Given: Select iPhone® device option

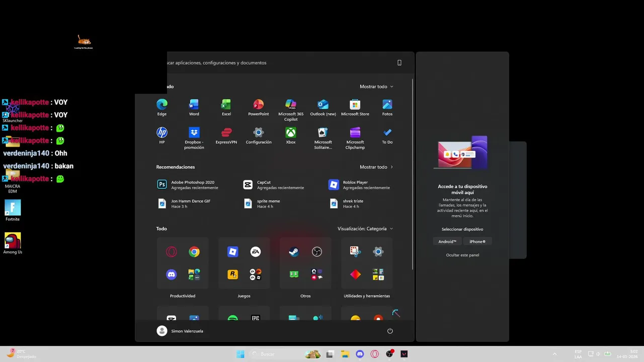Looking at the screenshot, I should (x=477, y=241).
